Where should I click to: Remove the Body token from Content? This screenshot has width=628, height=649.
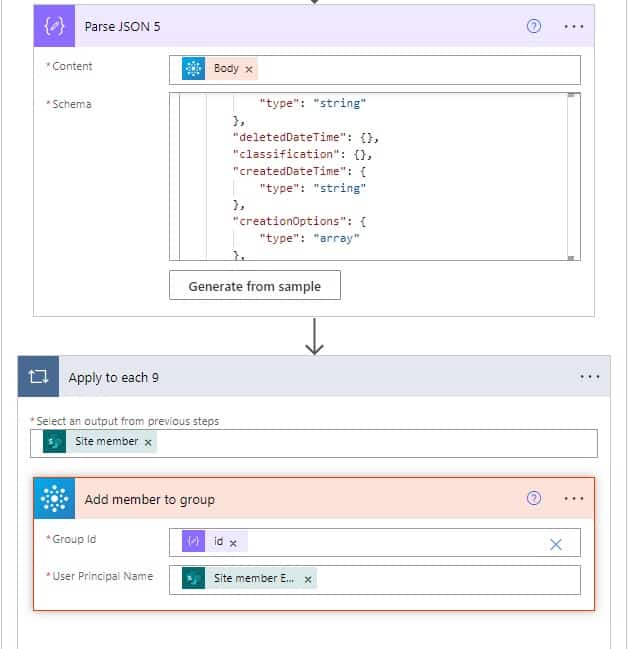tap(248, 69)
